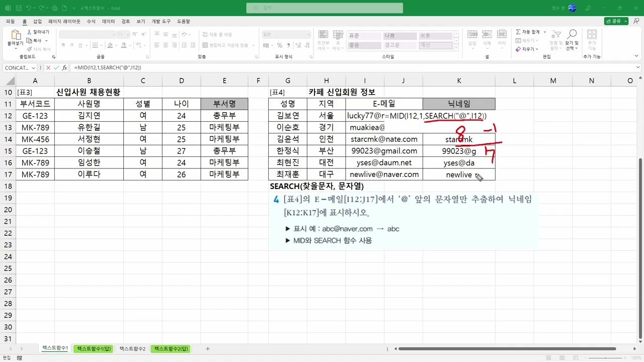Click the Add-ins (추가 기능) icon
The image size is (644, 362).
(x=592, y=35)
